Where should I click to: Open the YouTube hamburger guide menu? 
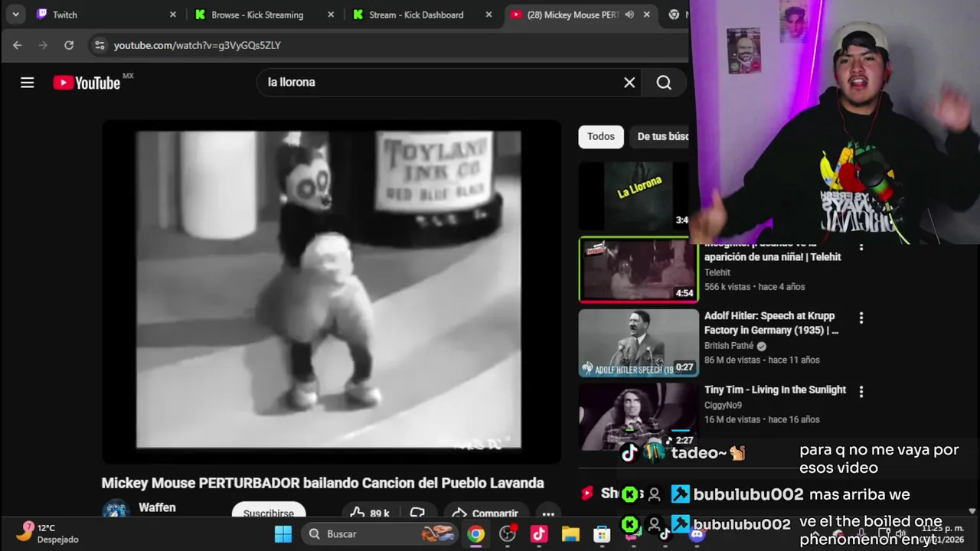(x=28, y=83)
